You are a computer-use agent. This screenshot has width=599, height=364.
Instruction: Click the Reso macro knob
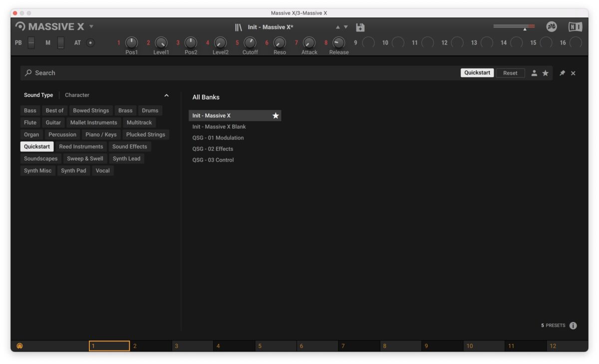pyautogui.click(x=280, y=43)
